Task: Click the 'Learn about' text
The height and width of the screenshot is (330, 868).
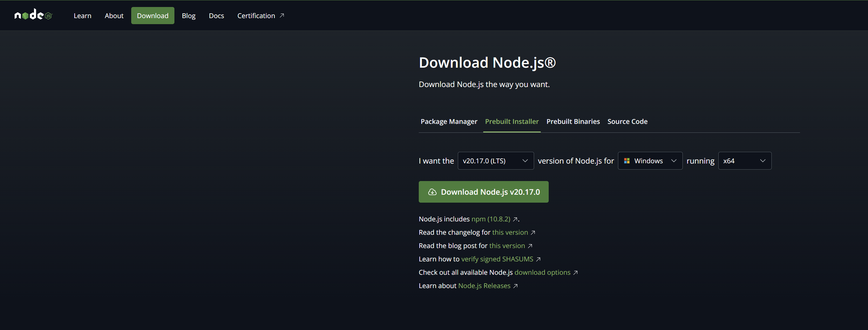Action: click(x=438, y=286)
